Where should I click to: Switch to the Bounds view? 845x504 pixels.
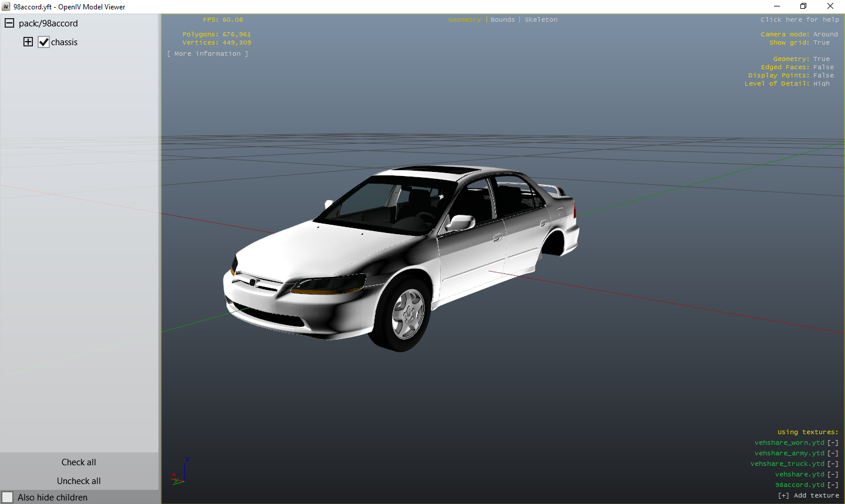pos(502,19)
